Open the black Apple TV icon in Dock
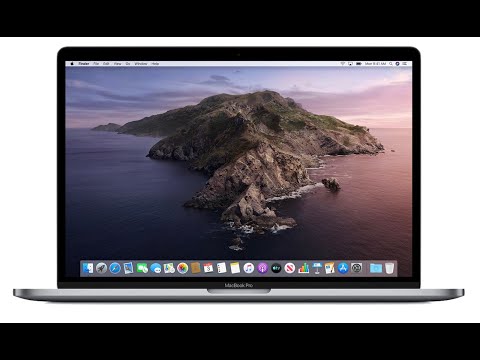 (276, 268)
